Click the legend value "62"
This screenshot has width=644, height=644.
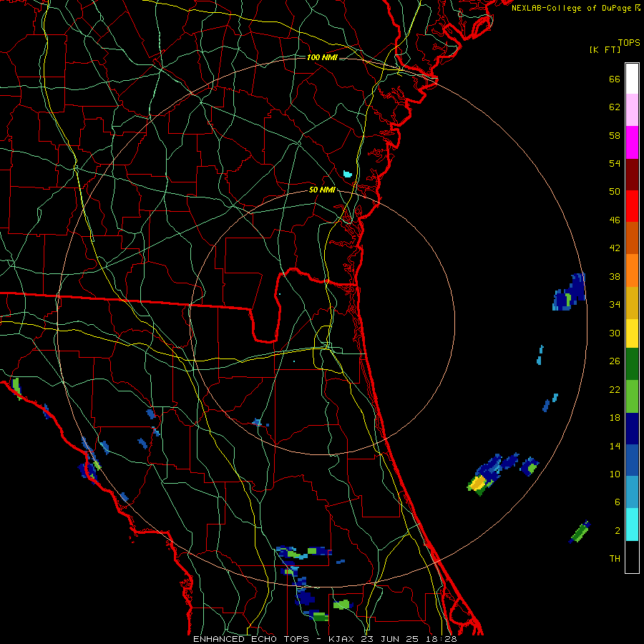615,107
